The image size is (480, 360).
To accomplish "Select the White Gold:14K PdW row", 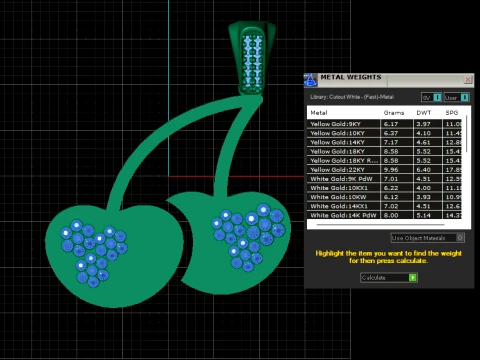I will [x=384, y=215].
